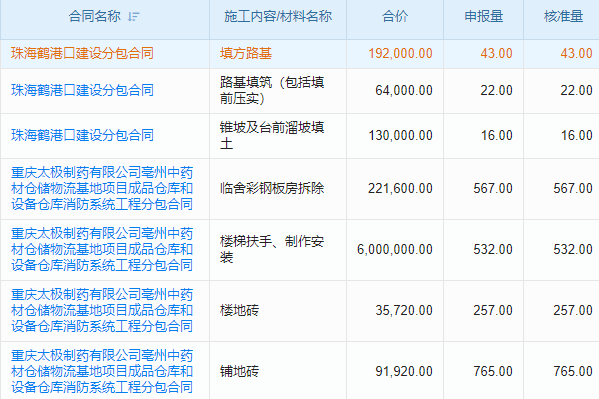
Task: Open 珠海鹤港口建设分包合同 link in 锥坡及台前溜坡填土 row
Action: [82, 135]
